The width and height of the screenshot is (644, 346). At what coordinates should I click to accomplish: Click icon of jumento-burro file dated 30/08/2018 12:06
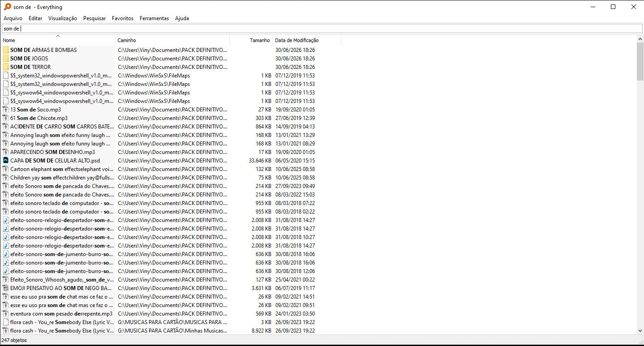point(6,271)
